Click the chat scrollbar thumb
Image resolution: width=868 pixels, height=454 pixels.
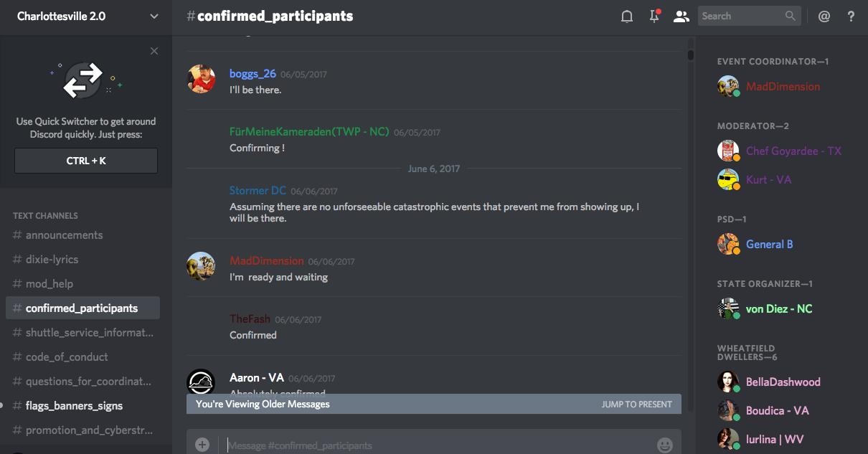690,55
